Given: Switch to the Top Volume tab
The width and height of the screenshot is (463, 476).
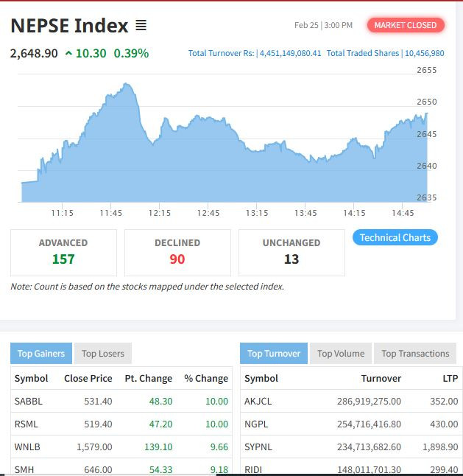Looking at the screenshot, I should [341, 354].
